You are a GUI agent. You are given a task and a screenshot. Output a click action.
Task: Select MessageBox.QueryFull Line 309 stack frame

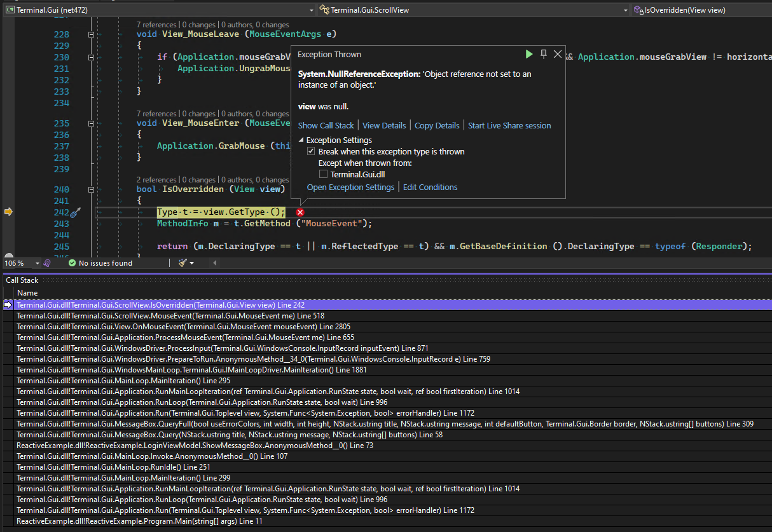point(386,424)
